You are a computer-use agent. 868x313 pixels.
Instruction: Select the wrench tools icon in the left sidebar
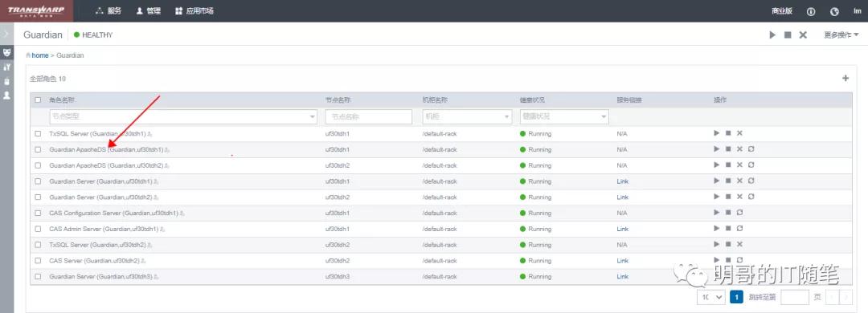(6, 67)
